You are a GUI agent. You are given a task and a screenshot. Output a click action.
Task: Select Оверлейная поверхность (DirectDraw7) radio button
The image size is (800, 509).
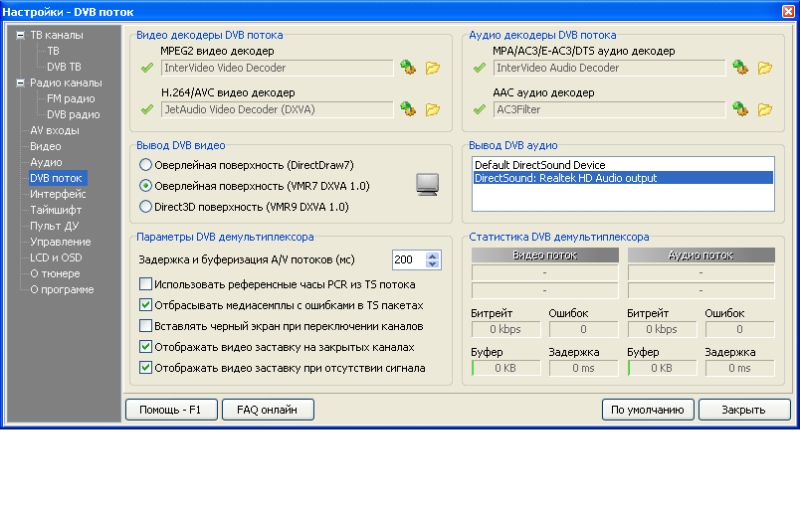(x=146, y=164)
